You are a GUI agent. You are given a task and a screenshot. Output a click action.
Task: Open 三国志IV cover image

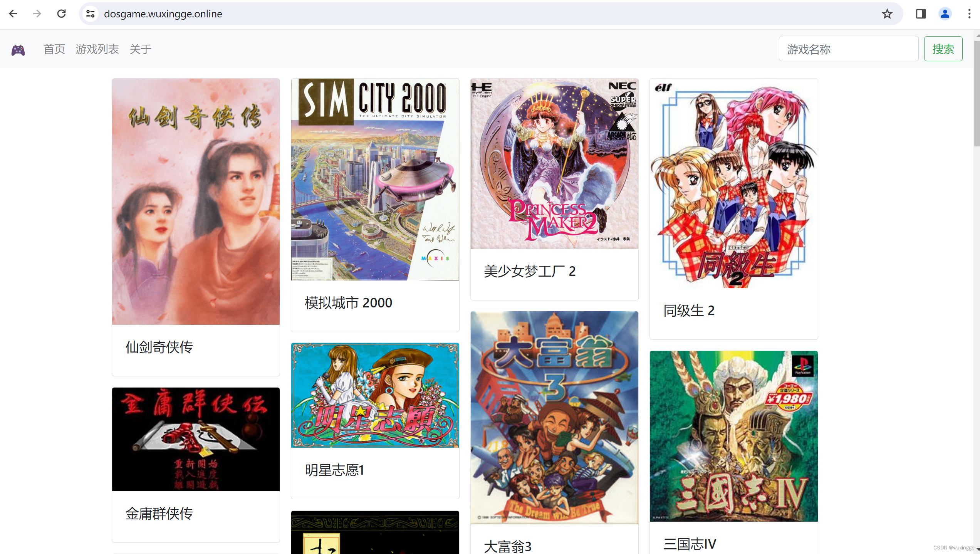(x=733, y=436)
